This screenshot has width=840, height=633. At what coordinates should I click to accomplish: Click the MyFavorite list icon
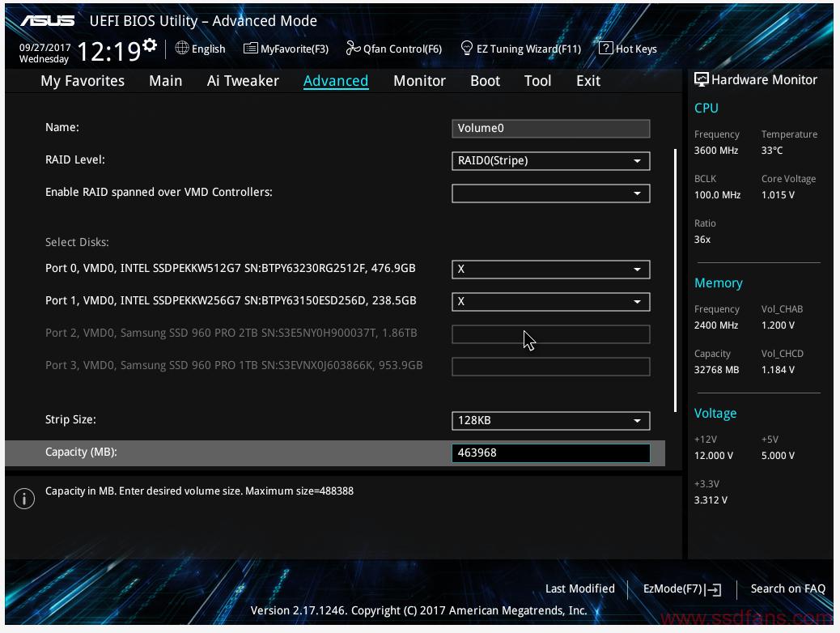[x=250, y=49]
